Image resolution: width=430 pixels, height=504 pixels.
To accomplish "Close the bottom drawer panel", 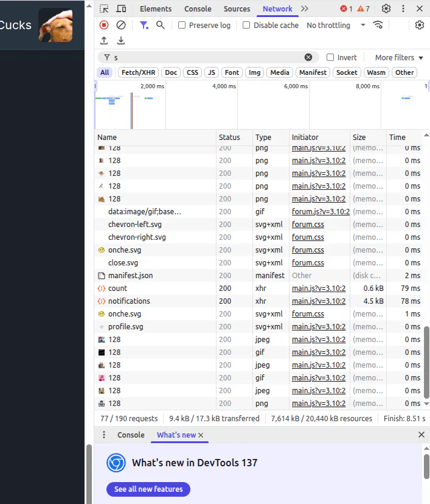I will (421, 435).
